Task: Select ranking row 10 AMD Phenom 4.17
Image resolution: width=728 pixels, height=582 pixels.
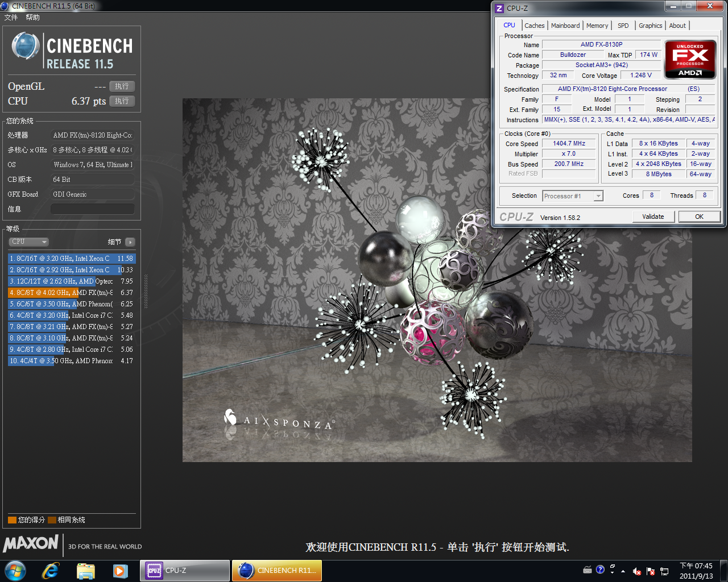Action: pos(72,361)
